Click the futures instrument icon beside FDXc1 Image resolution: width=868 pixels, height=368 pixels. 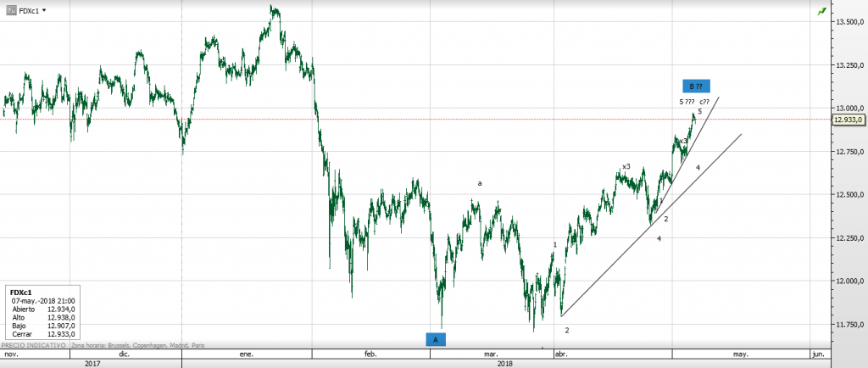pyautogui.click(x=11, y=11)
